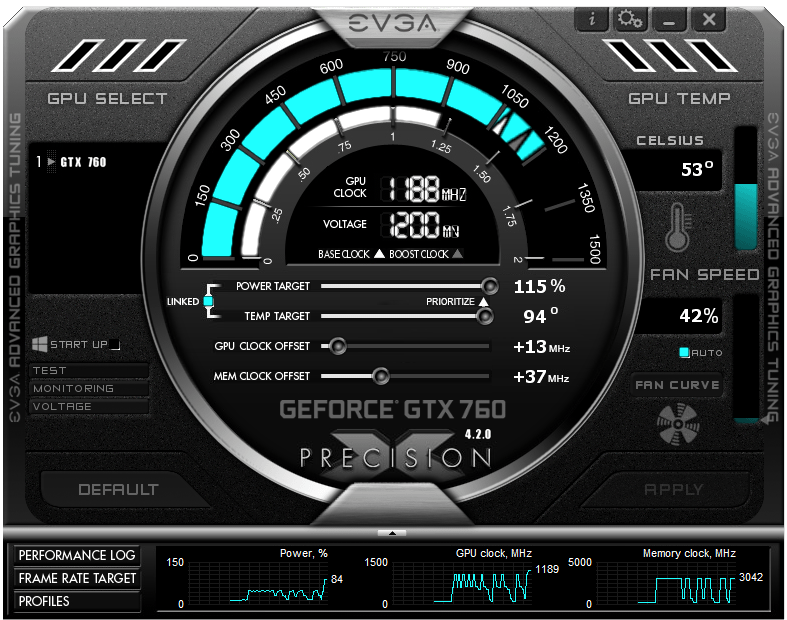Click the Power % graph
The height and width of the screenshot is (620, 787).
258,582
